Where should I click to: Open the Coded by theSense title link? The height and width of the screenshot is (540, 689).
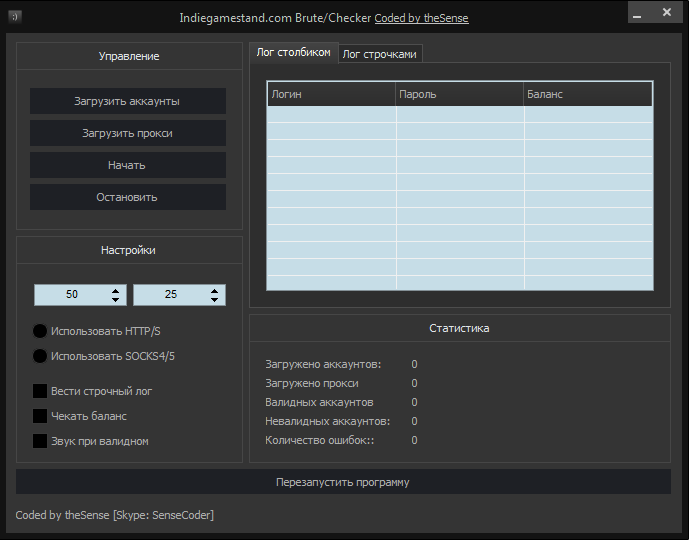(421, 18)
